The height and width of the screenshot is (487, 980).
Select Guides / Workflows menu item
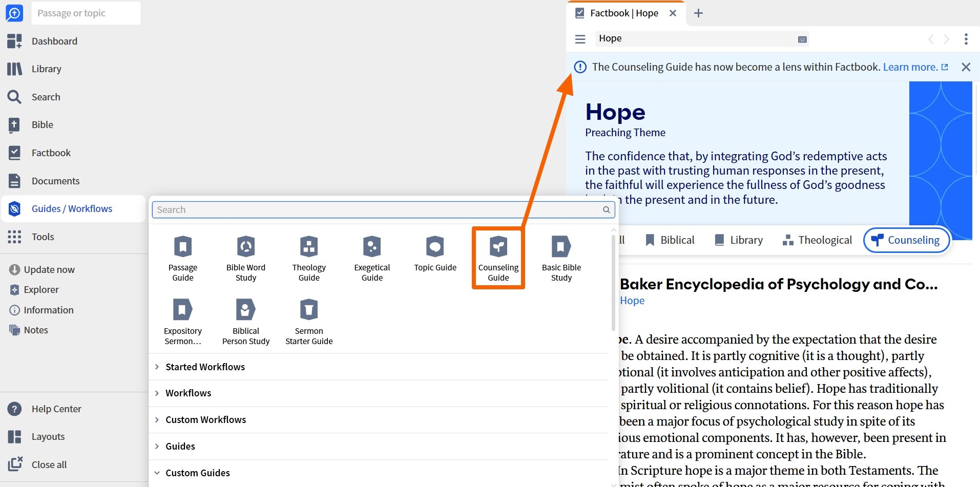(x=74, y=208)
